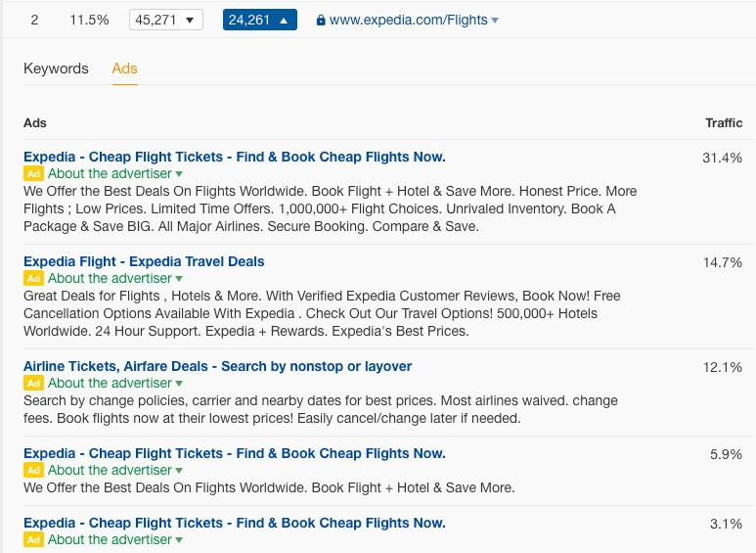Expand the arrow next to expedia.com/Flights URL
The image size is (756, 553).
click(x=495, y=21)
